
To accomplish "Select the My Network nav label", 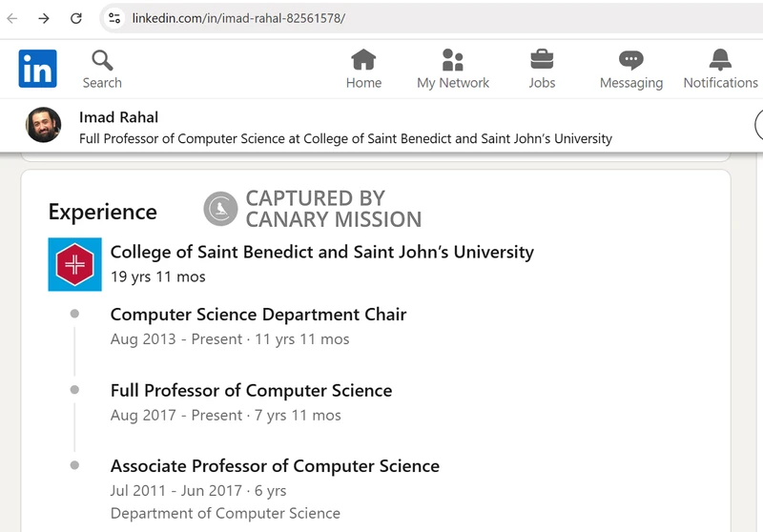I will coord(452,83).
